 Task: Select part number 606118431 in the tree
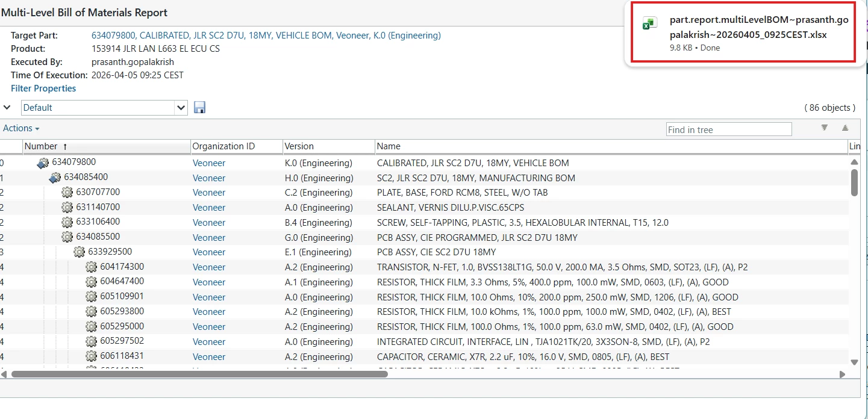(x=122, y=356)
